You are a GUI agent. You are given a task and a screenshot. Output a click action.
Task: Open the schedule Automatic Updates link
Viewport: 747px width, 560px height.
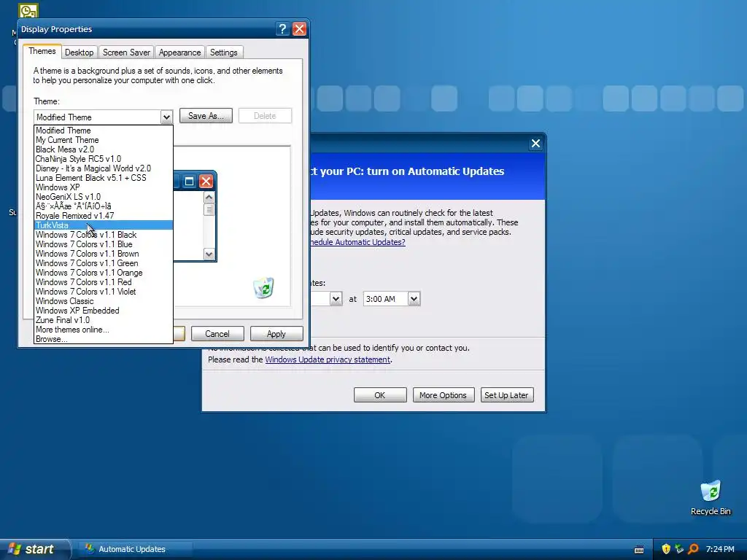tap(357, 242)
